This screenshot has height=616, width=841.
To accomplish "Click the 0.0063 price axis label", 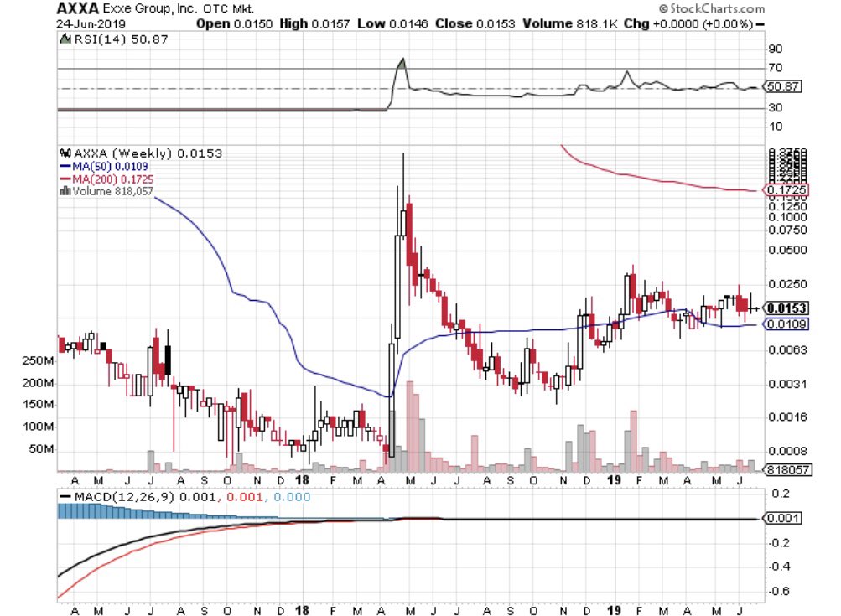I will [787, 350].
